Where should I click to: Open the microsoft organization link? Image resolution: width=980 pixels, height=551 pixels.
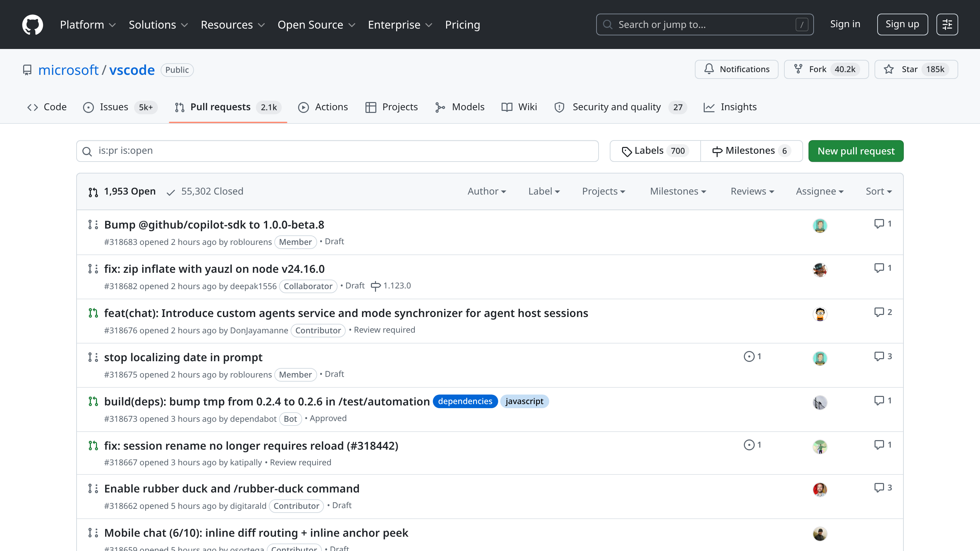point(68,70)
